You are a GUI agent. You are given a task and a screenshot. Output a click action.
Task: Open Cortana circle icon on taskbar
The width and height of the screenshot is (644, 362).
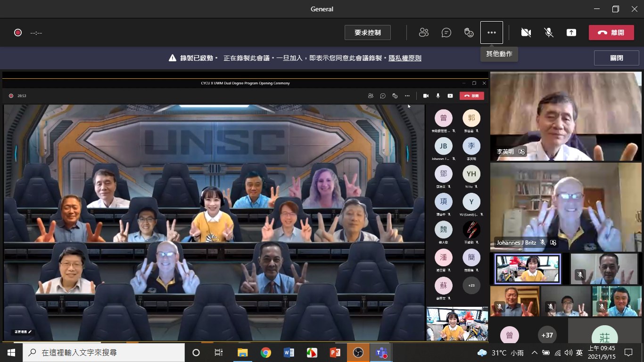coord(196,353)
